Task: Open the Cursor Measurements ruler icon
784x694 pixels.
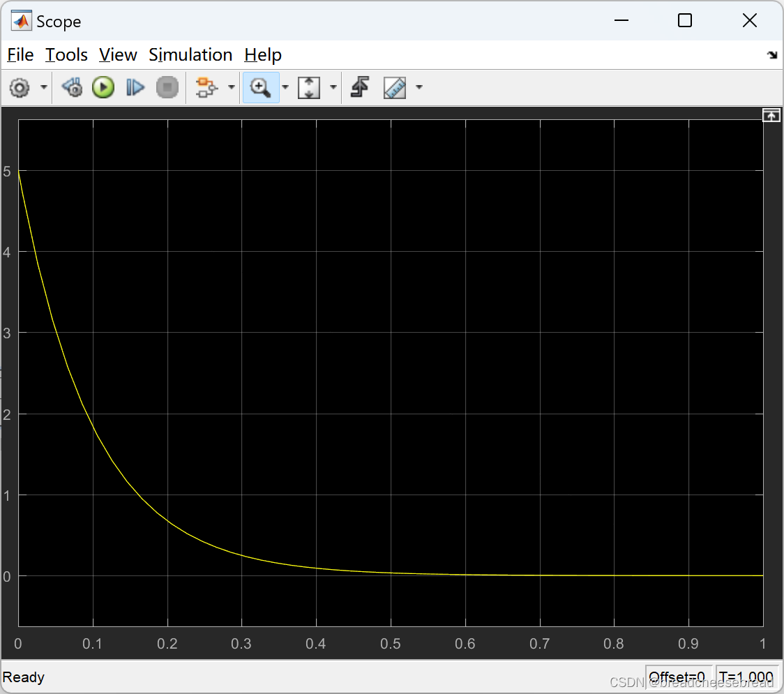Action: click(x=395, y=87)
